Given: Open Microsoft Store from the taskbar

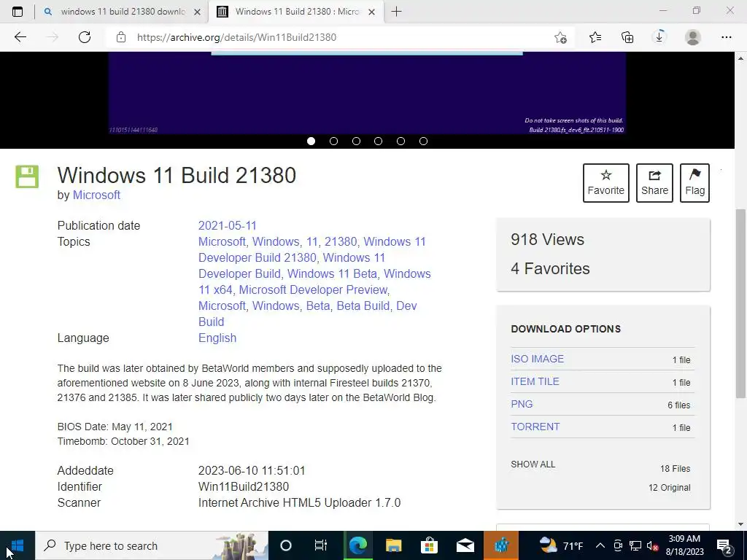Looking at the screenshot, I should tap(429, 545).
